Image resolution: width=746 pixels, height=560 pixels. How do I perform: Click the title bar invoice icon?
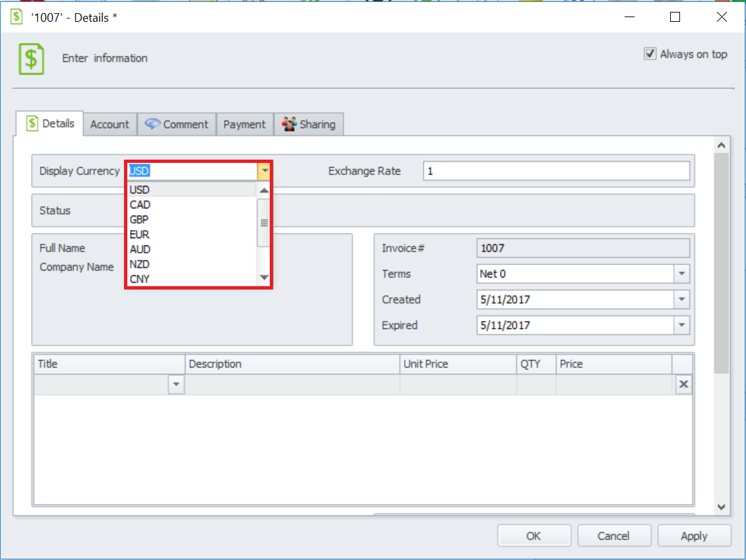[16, 17]
